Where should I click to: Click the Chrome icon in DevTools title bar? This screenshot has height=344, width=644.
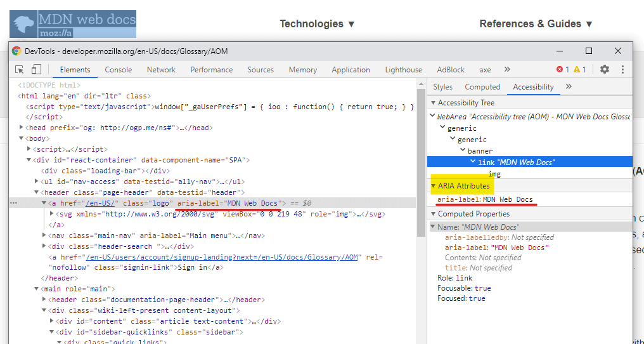click(16, 51)
